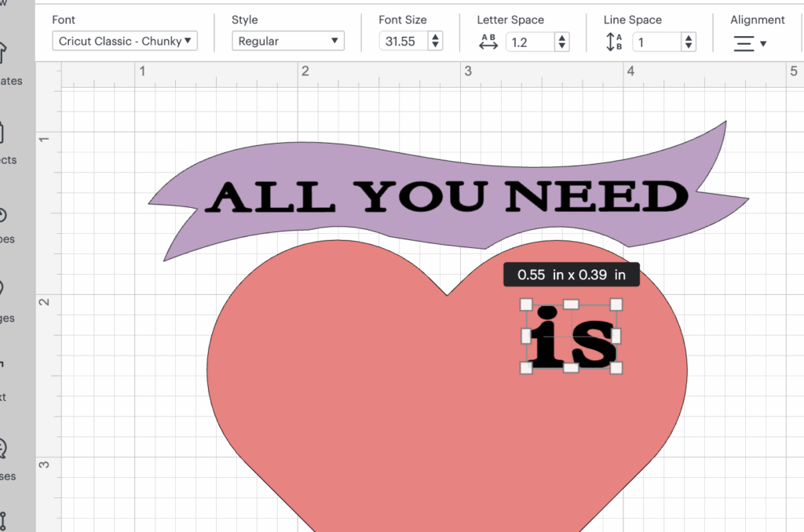Click the Letter Space value field showing 1.2
Screen dimensions: 804x532
pos(528,42)
